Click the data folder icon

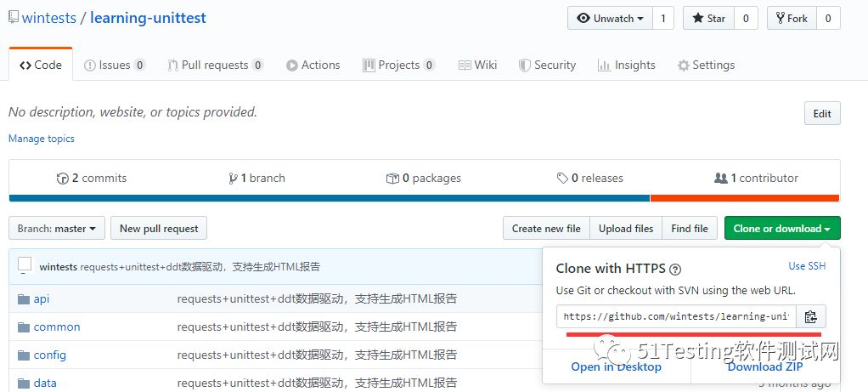[23, 383]
